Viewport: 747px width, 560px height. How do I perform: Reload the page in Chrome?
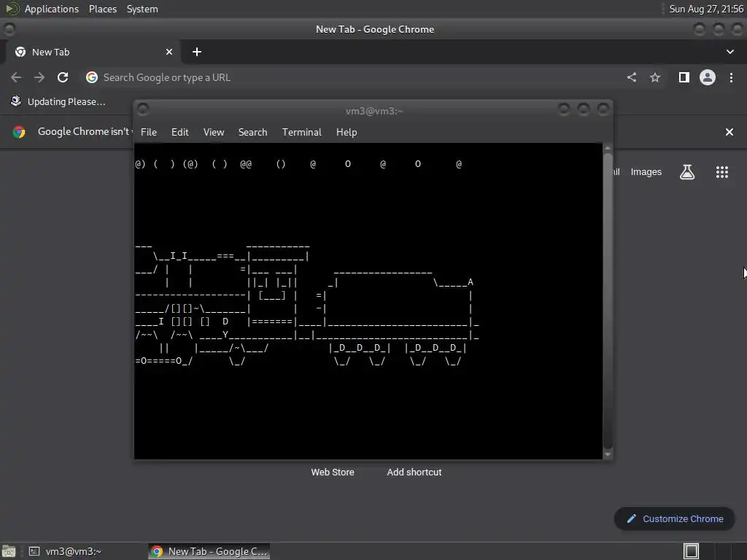click(x=63, y=77)
